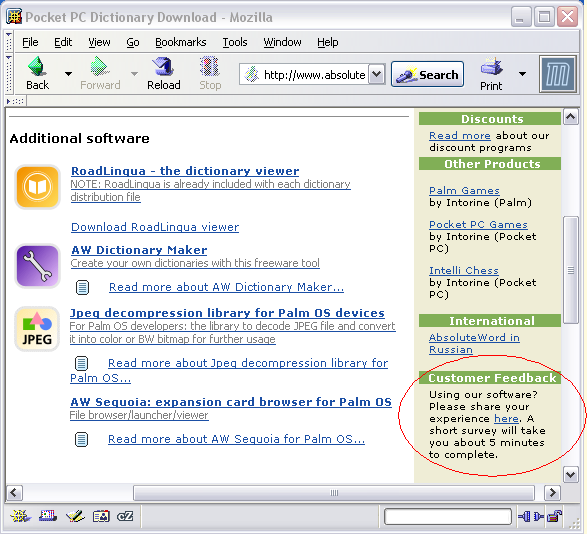Open the Window menu
The image size is (587, 534).
[282, 42]
